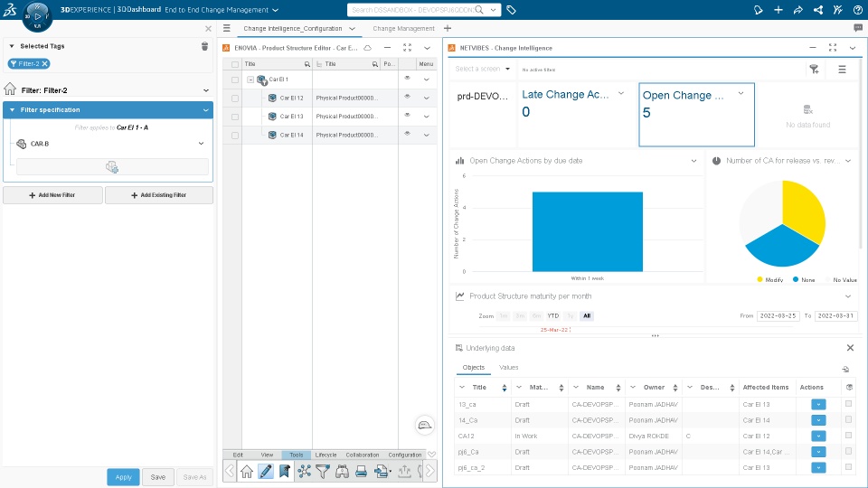
Task: Open the collaboration network icon in top bar
Action: tap(818, 10)
